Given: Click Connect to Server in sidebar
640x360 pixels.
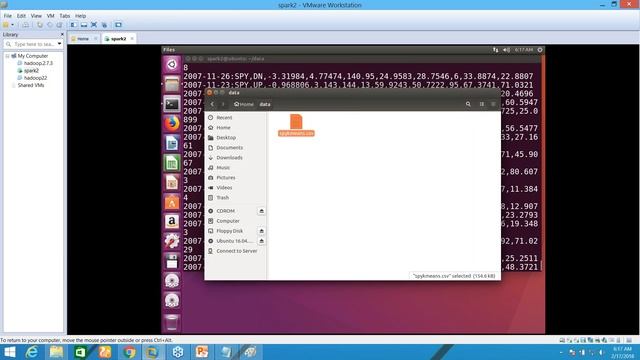Looking at the screenshot, I should point(236,251).
